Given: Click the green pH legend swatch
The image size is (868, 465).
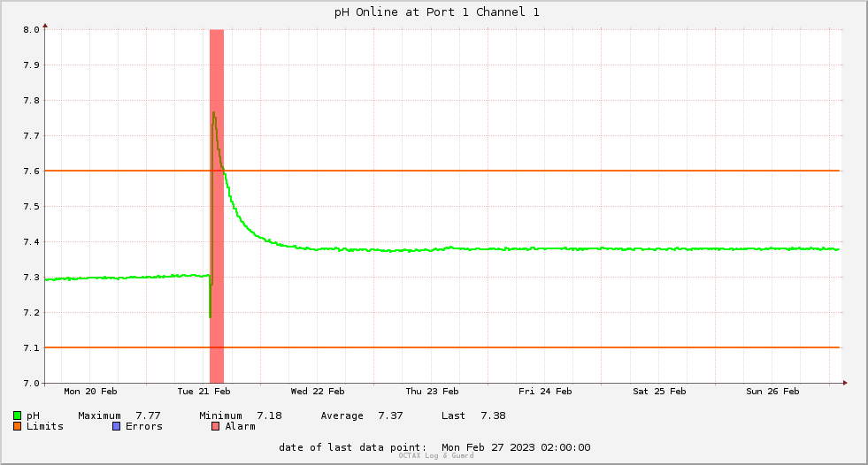Looking at the screenshot, I should [x=17, y=415].
